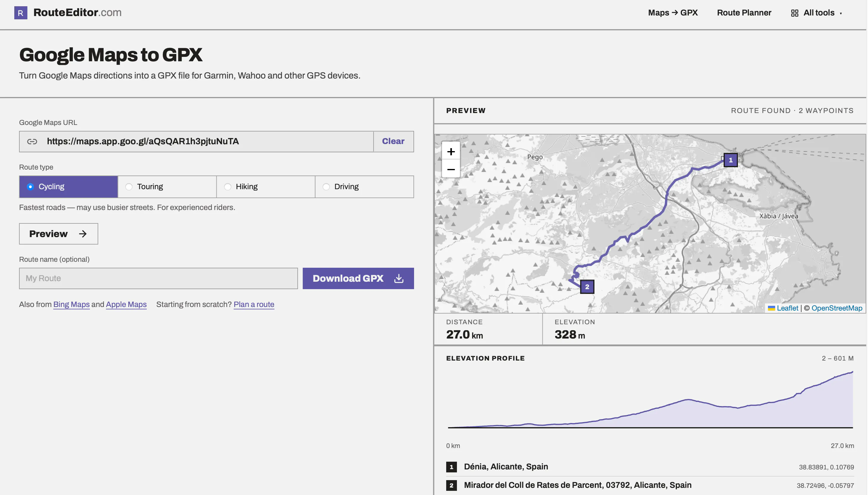Click the Dénia, Alicante, Spain waypoint row
The width and height of the screenshot is (868, 495).
click(650, 467)
